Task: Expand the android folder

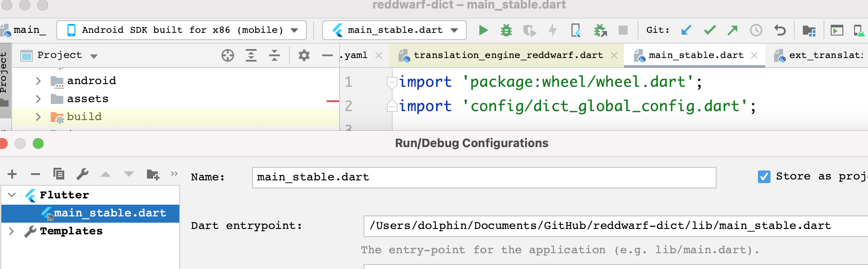Action: 38,81
